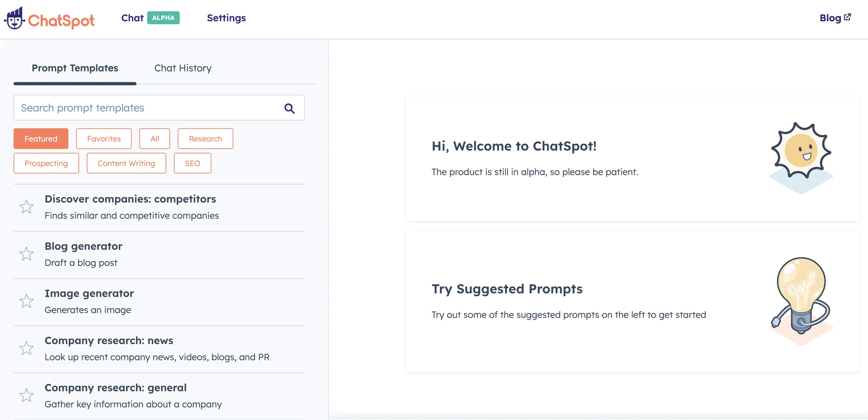868x420 pixels.
Task: Switch to the Chat History tab
Action: (183, 68)
